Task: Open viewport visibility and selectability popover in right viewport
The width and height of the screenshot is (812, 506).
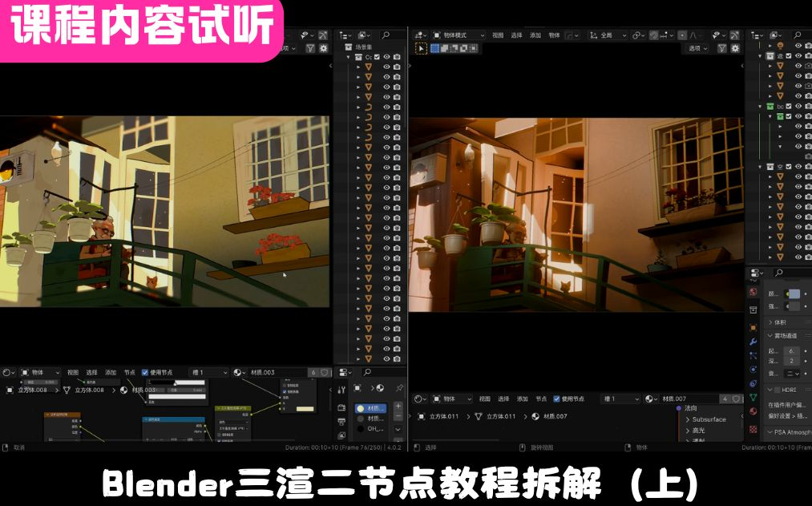Action: point(718,35)
